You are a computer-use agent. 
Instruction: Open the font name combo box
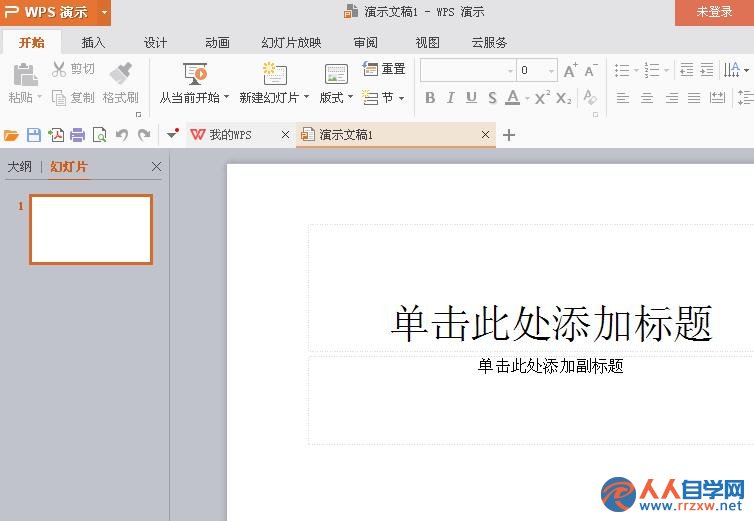468,70
